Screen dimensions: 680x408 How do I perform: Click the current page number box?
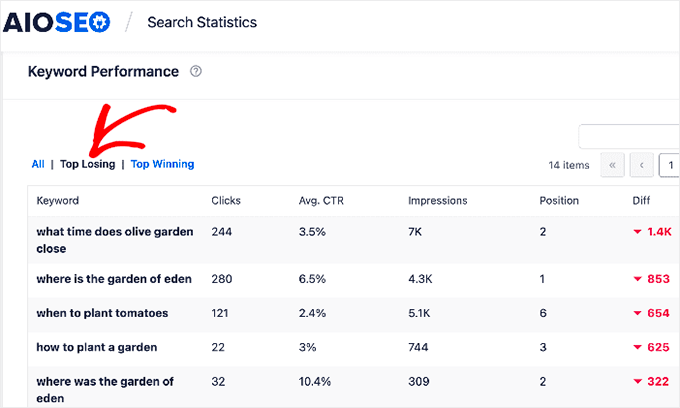670,165
